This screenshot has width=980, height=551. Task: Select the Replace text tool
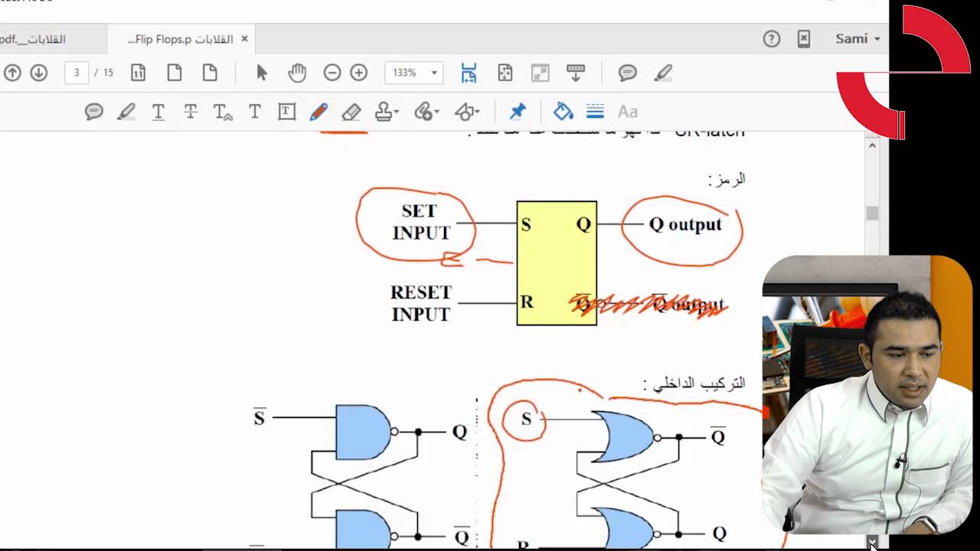223,112
